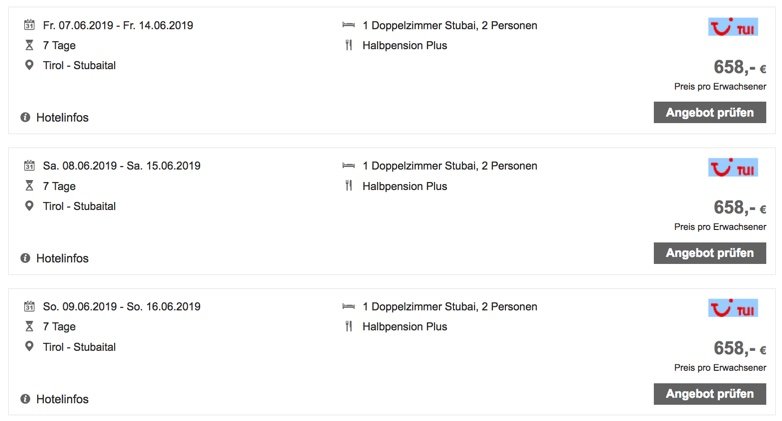Click bed icon in the 09.06.2019 offer

[x=348, y=306]
